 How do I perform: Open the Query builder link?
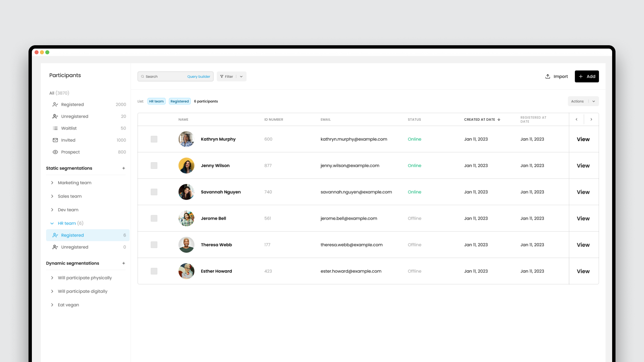point(199,77)
